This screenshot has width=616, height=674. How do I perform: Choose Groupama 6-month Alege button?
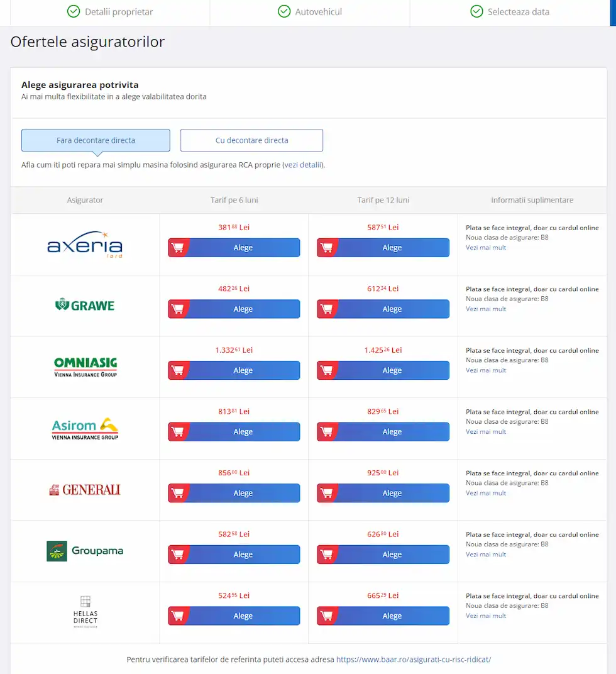tap(234, 555)
